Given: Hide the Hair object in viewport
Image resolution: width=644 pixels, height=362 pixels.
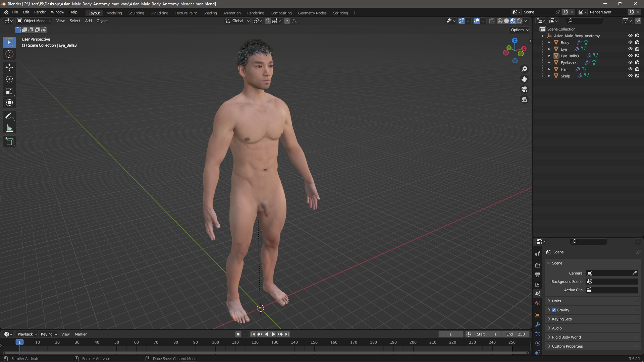Looking at the screenshot, I should 630,69.
